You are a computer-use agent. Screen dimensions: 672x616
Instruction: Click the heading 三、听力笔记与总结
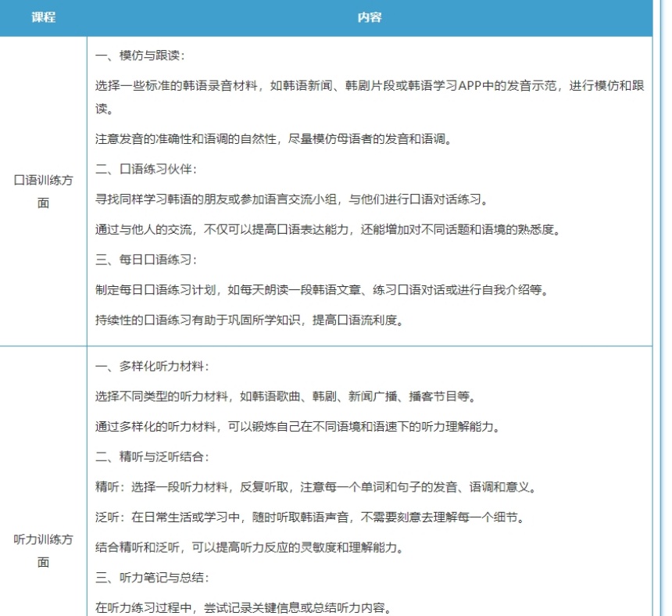(x=152, y=578)
